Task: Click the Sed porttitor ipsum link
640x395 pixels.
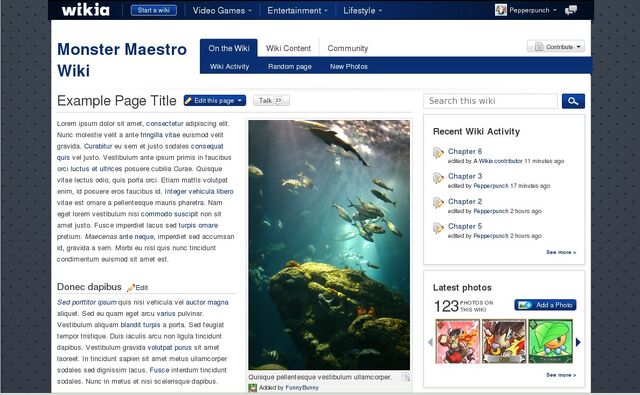Action: 87,302
